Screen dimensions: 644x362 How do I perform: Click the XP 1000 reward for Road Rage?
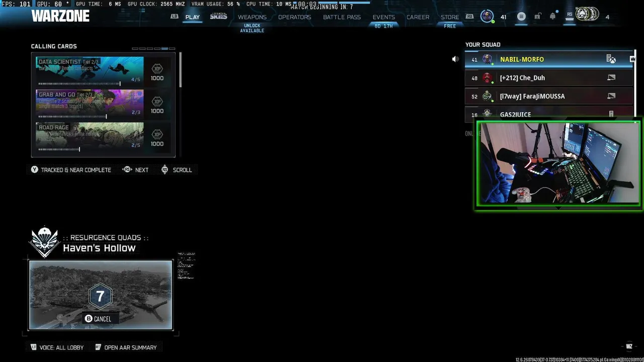pyautogui.click(x=157, y=138)
